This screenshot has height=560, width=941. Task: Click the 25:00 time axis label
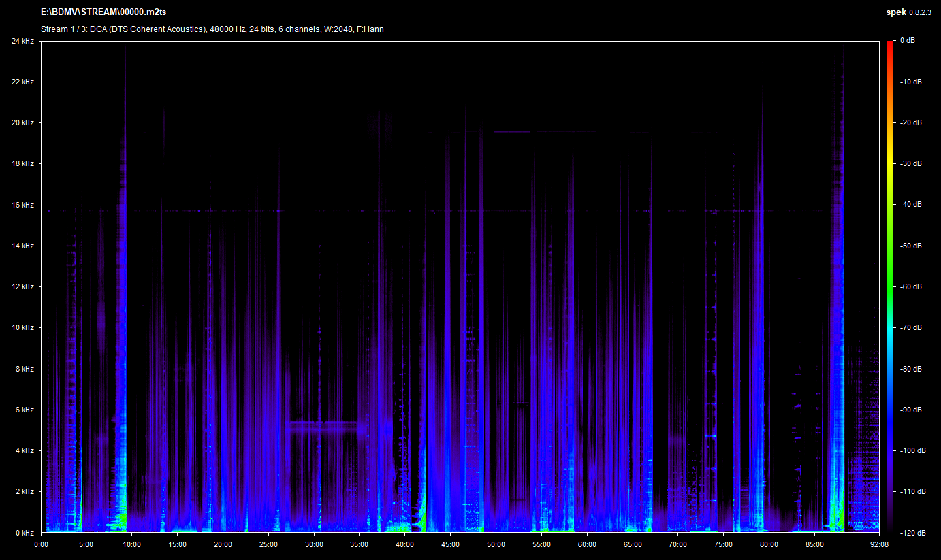[268, 544]
